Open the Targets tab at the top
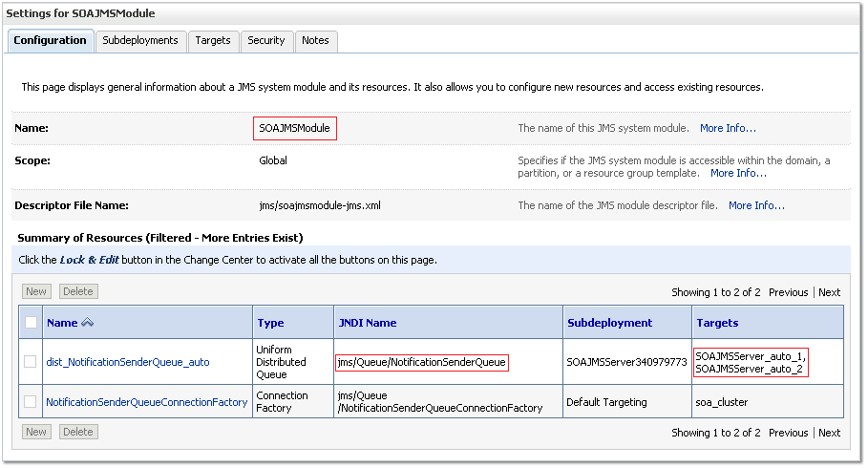Image resolution: width=868 pixels, height=468 pixels. coord(212,40)
